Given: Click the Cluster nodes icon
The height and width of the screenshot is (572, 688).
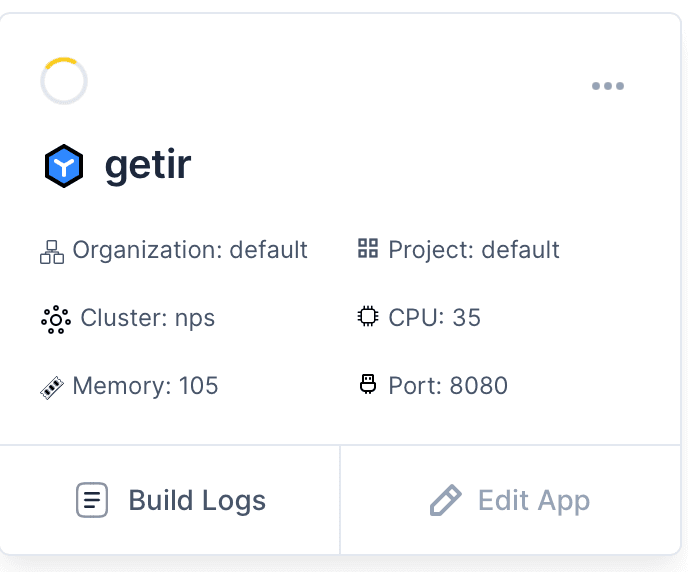Looking at the screenshot, I should (55, 319).
